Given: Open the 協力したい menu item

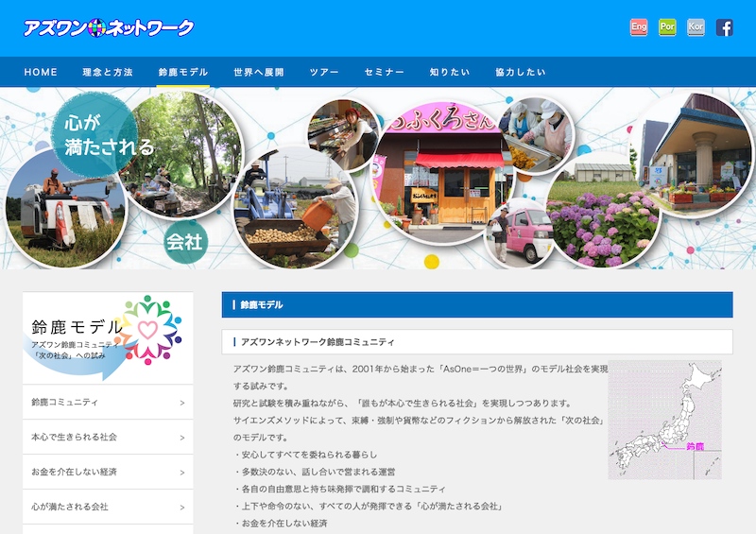Looking at the screenshot, I should [x=521, y=72].
